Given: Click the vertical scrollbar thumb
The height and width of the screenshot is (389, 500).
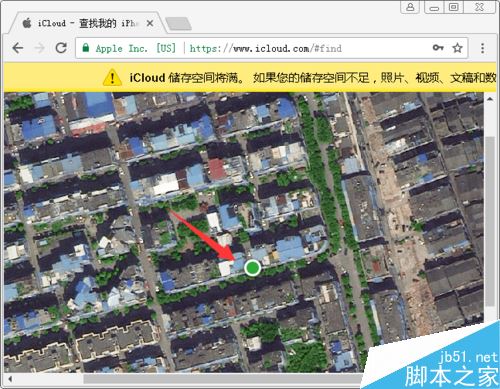Looking at the screenshot, I should click(490, 222).
